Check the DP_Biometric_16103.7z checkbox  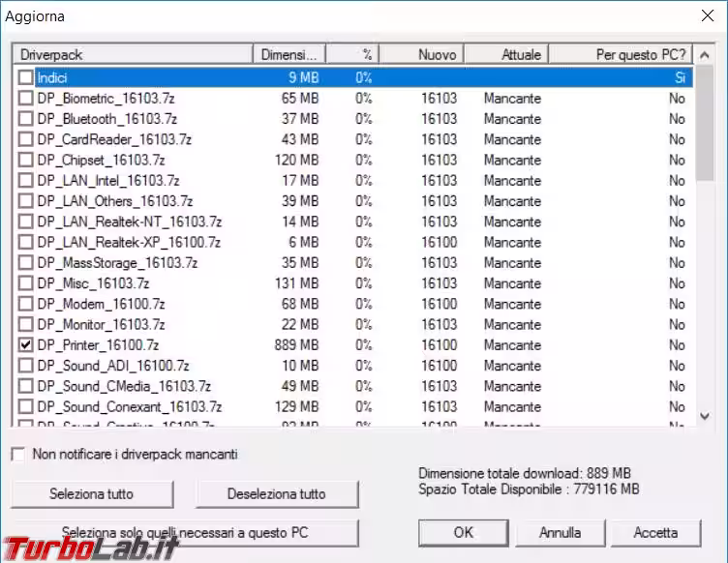(25, 99)
